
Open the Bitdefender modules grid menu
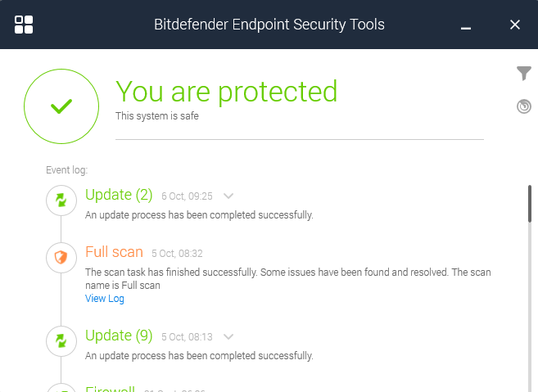click(x=24, y=25)
